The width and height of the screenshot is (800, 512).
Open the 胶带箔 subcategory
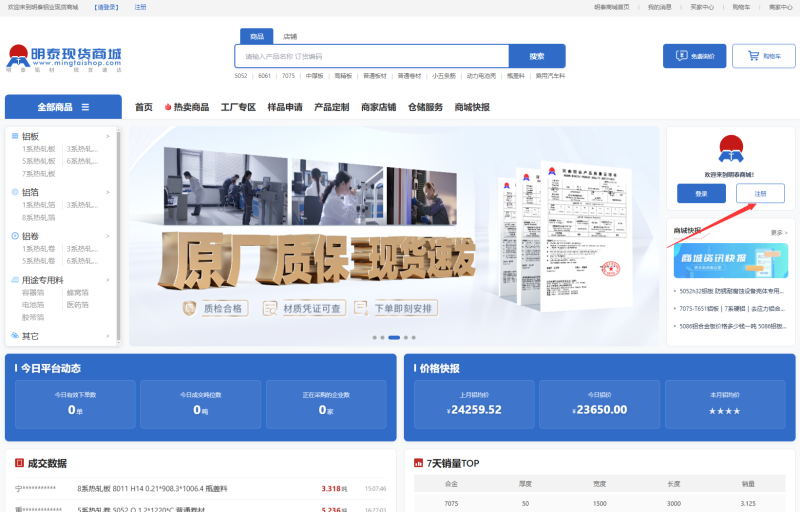(x=33, y=317)
